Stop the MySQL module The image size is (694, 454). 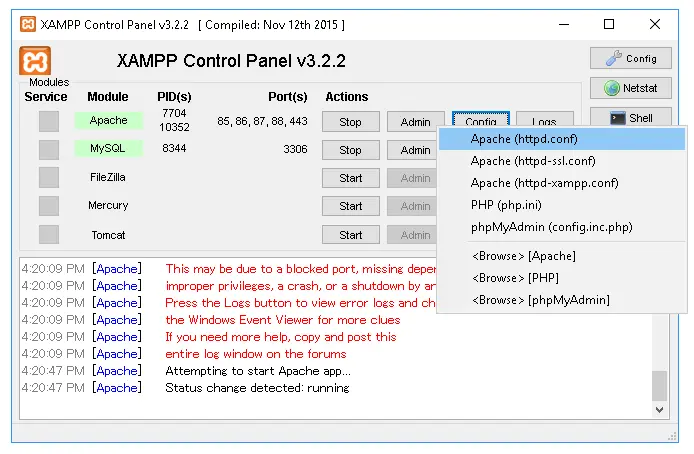point(351,150)
